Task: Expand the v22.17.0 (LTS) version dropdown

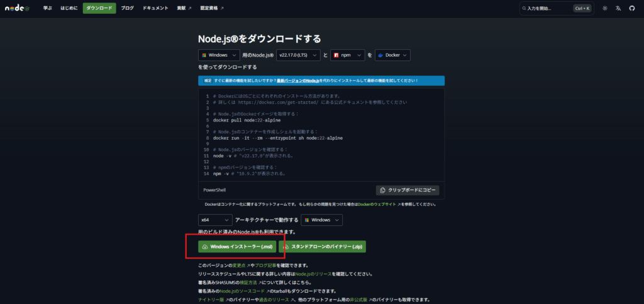Action: (298, 55)
